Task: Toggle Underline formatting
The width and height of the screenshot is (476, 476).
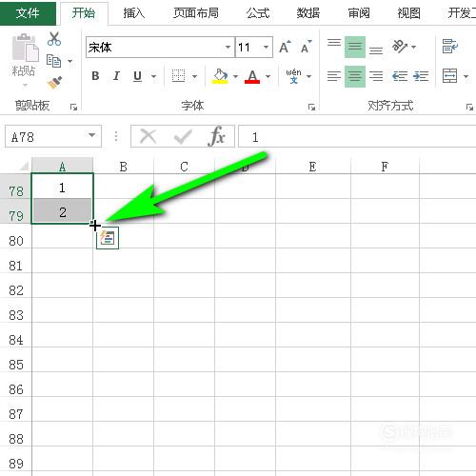Action: point(137,76)
